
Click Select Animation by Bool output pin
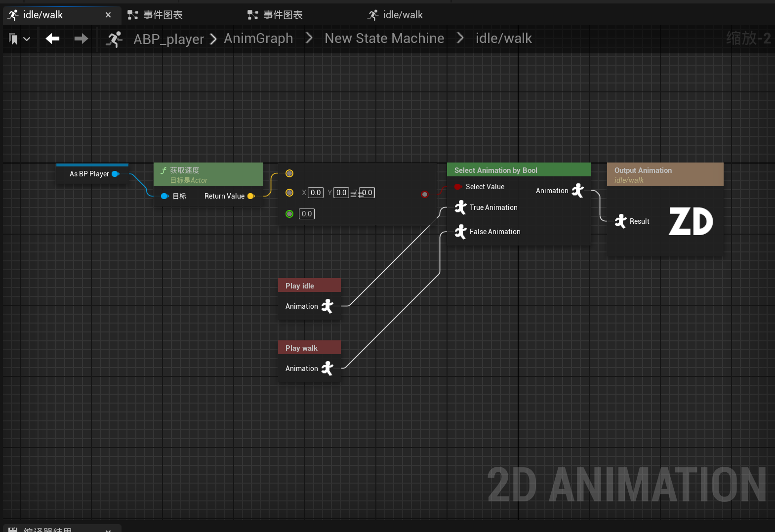[x=578, y=191]
